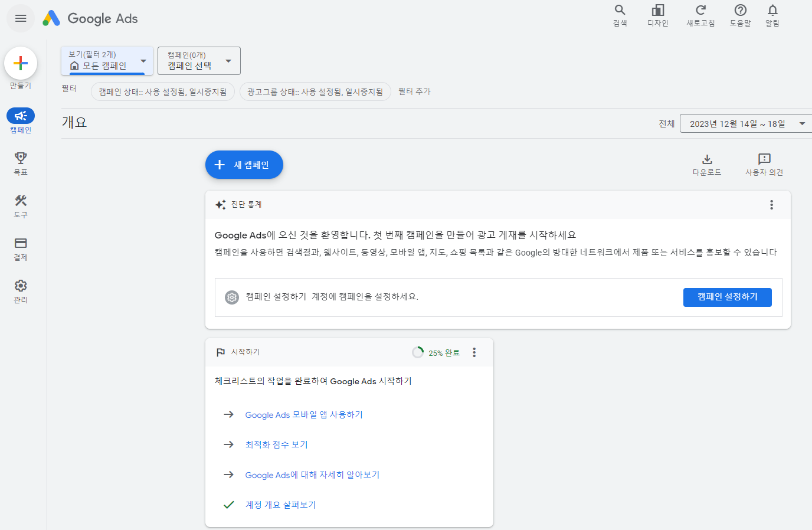Click the 만들기 plus icon in sidebar
The height and width of the screenshot is (530, 812).
(20, 62)
